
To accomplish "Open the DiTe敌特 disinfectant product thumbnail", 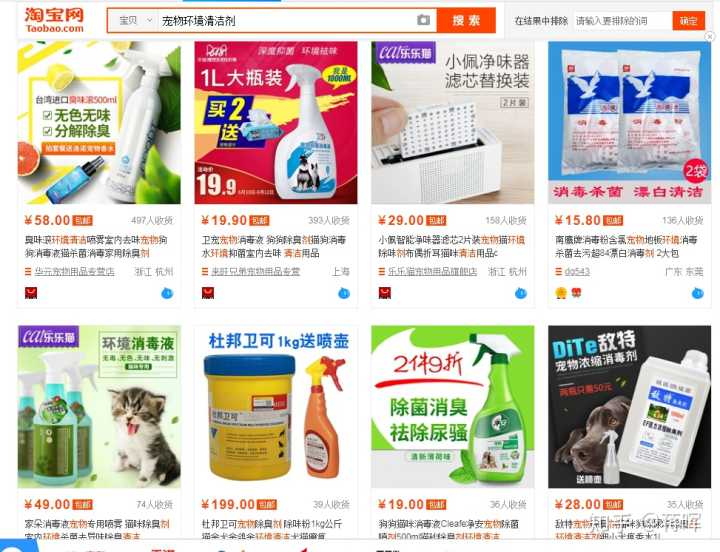I will pyautogui.click(x=629, y=407).
